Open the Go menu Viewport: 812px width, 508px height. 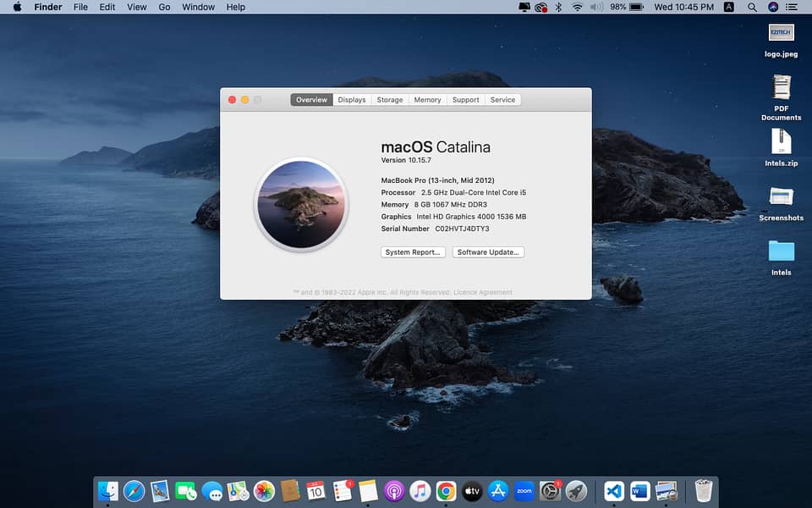pyautogui.click(x=164, y=7)
